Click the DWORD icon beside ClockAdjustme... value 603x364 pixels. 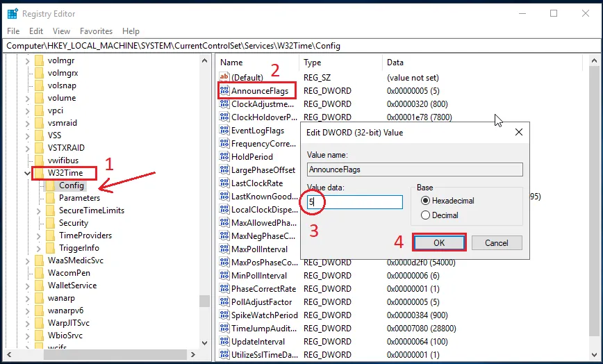pos(224,104)
